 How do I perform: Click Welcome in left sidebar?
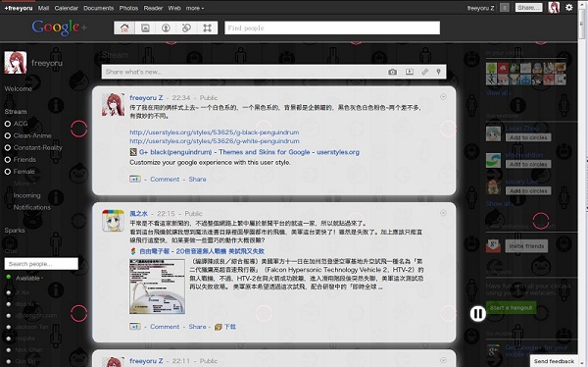pyautogui.click(x=18, y=88)
